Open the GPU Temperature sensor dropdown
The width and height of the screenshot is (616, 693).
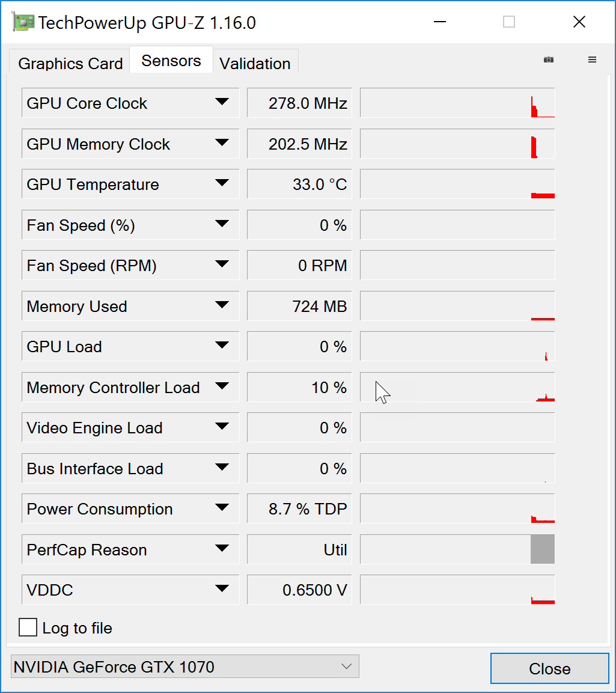pyautogui.click(x=222, y=183)
